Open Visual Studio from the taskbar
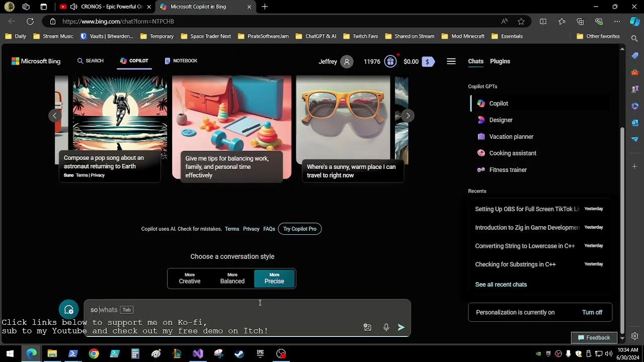Image resolution: width=644 pixels, height=362 pixels. pos(198,353)
